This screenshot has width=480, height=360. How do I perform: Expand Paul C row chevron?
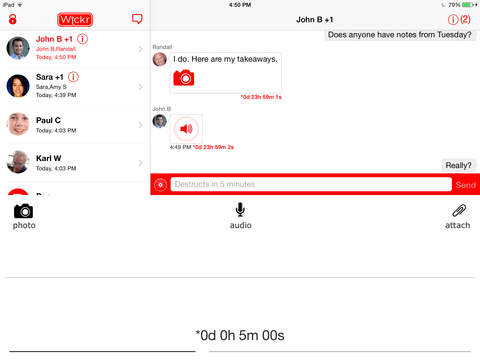pos(141,125)
